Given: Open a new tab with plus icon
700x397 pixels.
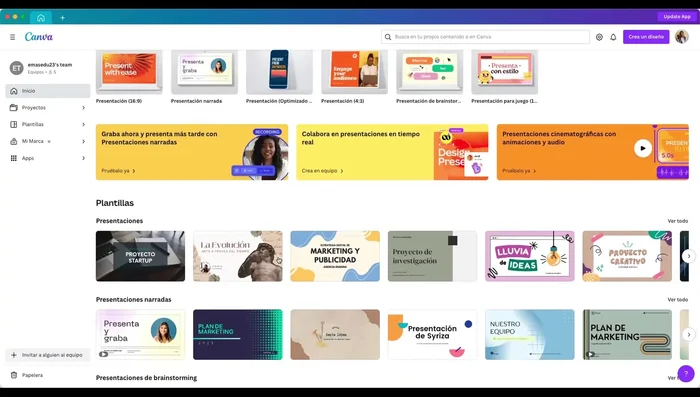Looking at the screenshot, I should click(x=62, y=18).
